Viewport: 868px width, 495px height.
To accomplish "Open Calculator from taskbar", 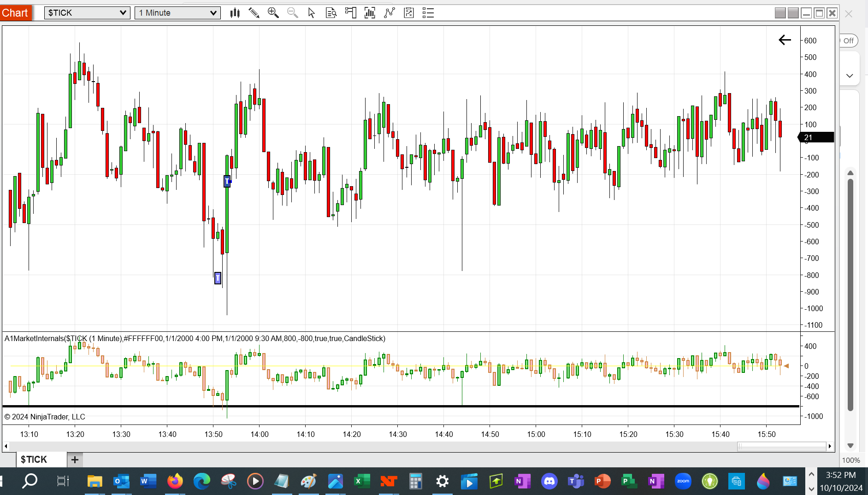I will 415,482.
